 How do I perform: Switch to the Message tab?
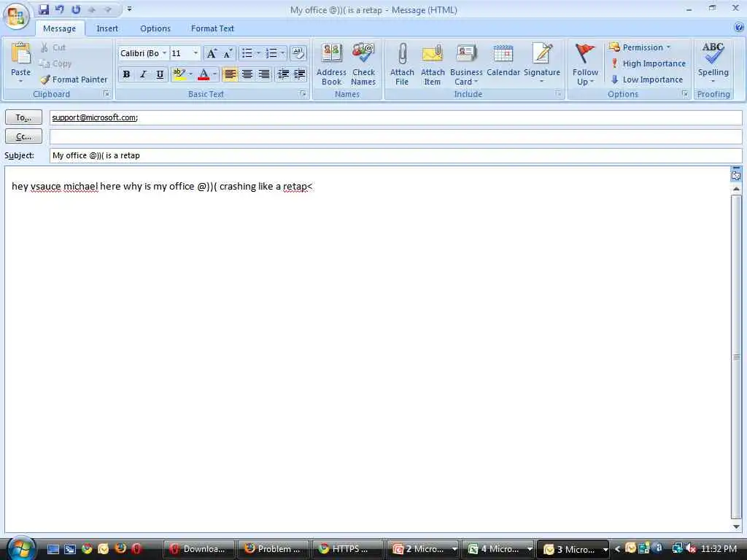click(59, 28)
